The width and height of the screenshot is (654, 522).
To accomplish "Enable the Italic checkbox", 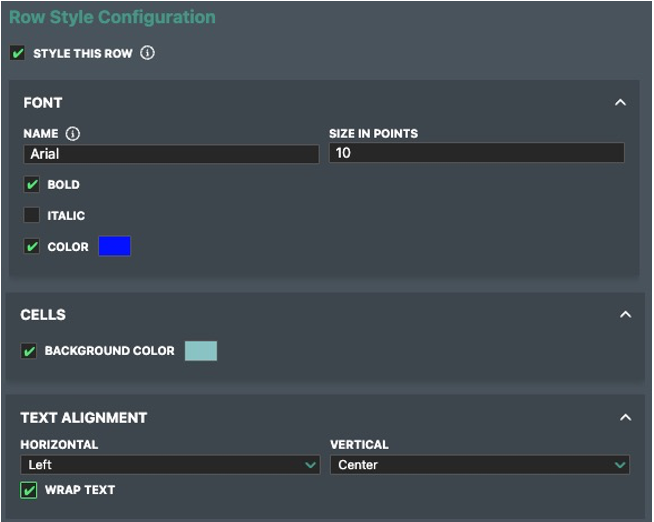I will pyautogui.click(x=32, y=215).
